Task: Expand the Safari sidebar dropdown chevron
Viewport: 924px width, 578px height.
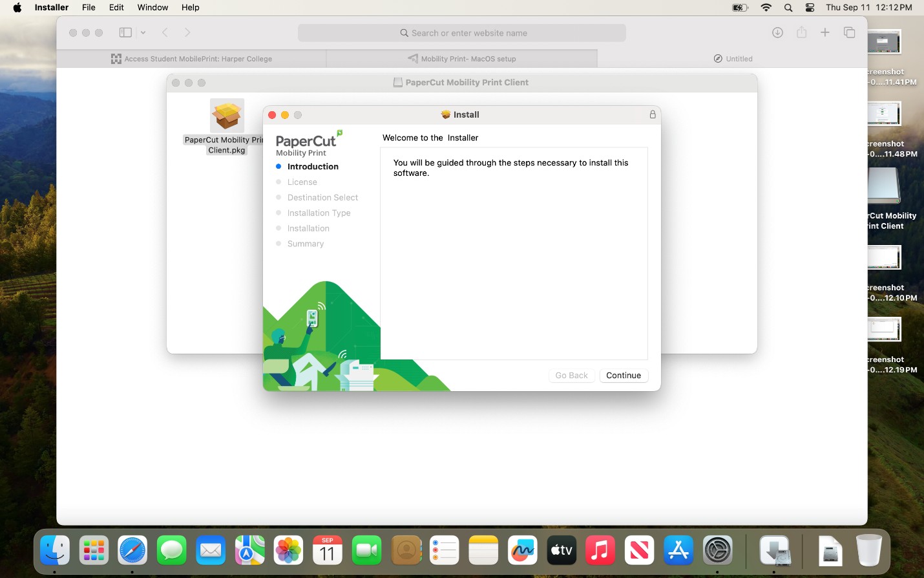Action: (143, 32)
